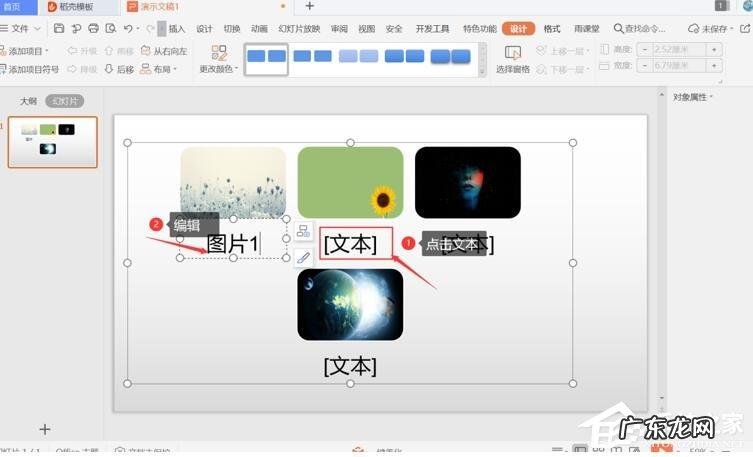This screenshot has width=753, height=457.
Task: Decrease the 高度 value with minus
Action: point(644,49)
